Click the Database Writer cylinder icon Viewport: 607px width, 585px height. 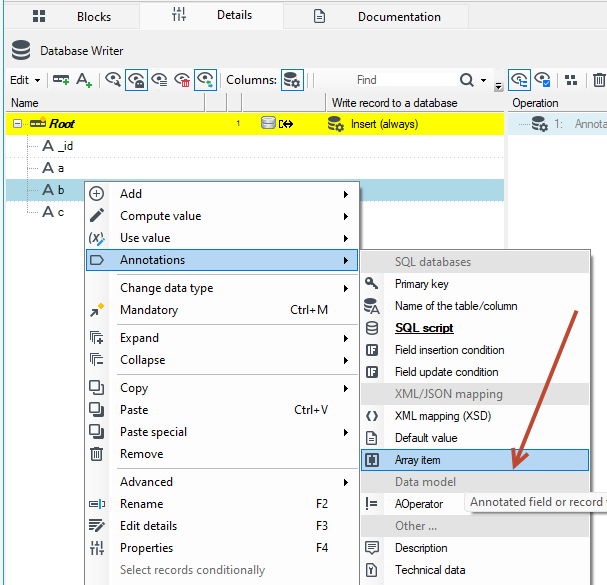click(21, 50)
